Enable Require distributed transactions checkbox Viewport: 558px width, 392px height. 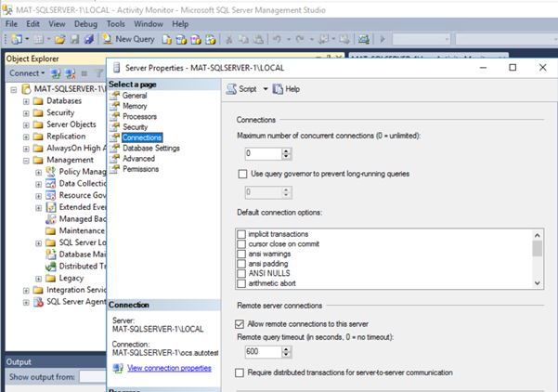coord(242,372)
